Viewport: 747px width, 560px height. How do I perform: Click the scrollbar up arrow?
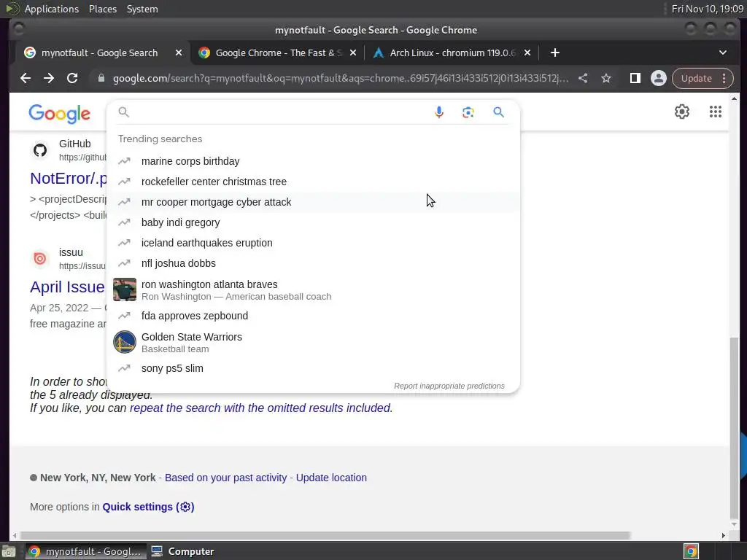pyautogui.click(x=734, y=98)
